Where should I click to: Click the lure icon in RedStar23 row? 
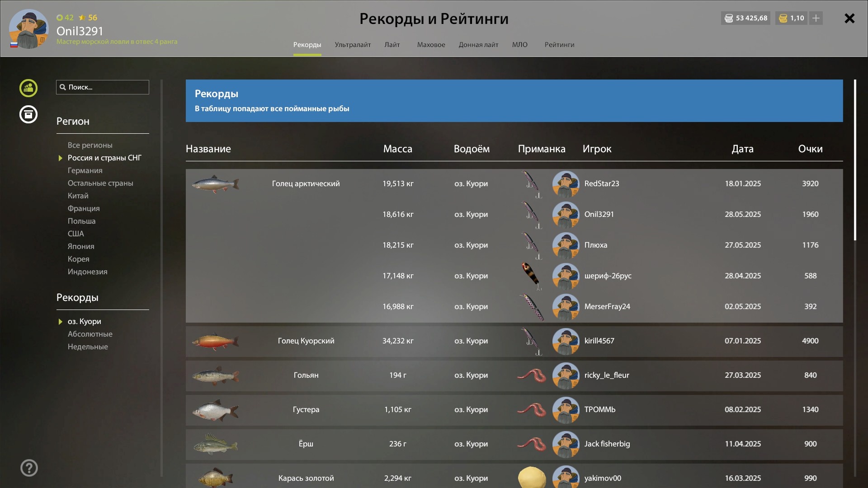pyautogui.click(x=532, y=184)
